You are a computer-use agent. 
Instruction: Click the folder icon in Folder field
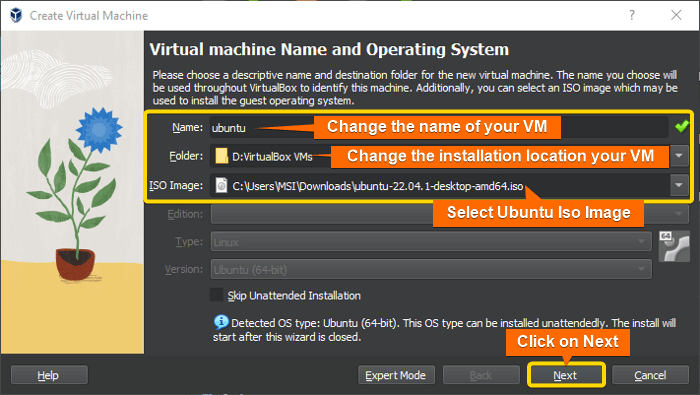221,156
